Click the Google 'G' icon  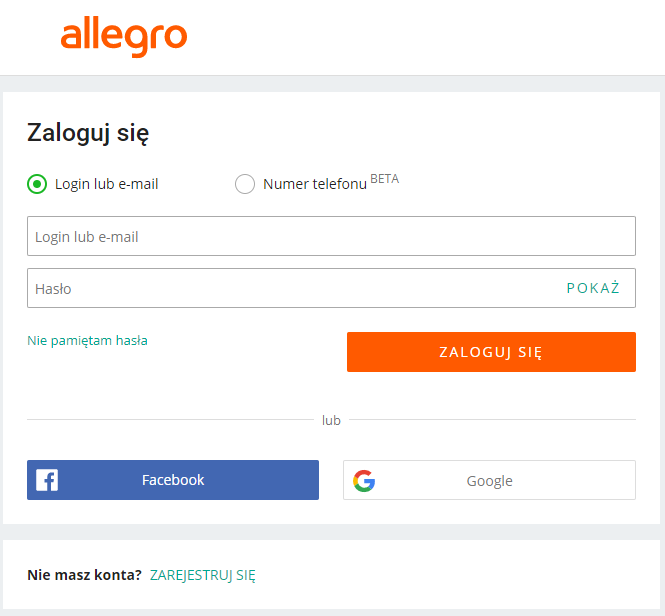point(364,481)
